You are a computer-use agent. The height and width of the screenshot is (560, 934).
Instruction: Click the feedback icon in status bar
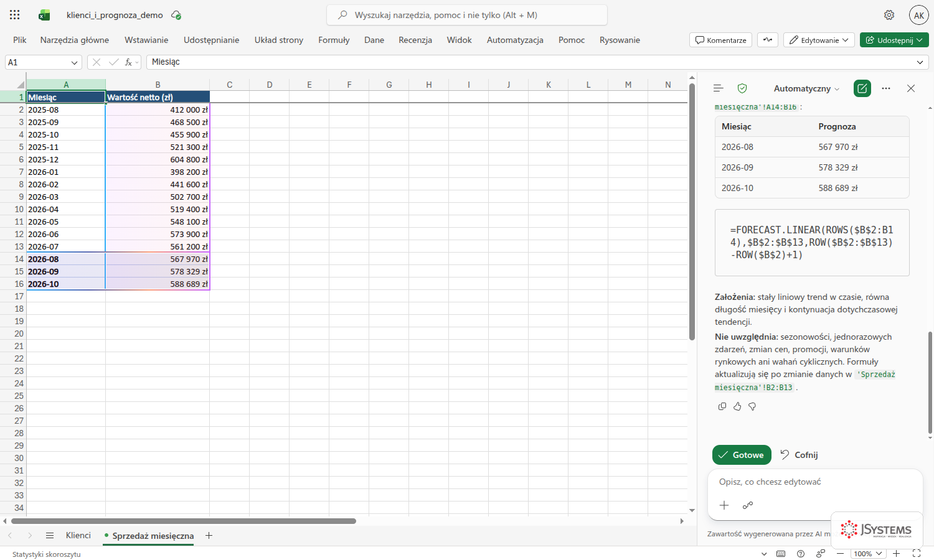821,554
